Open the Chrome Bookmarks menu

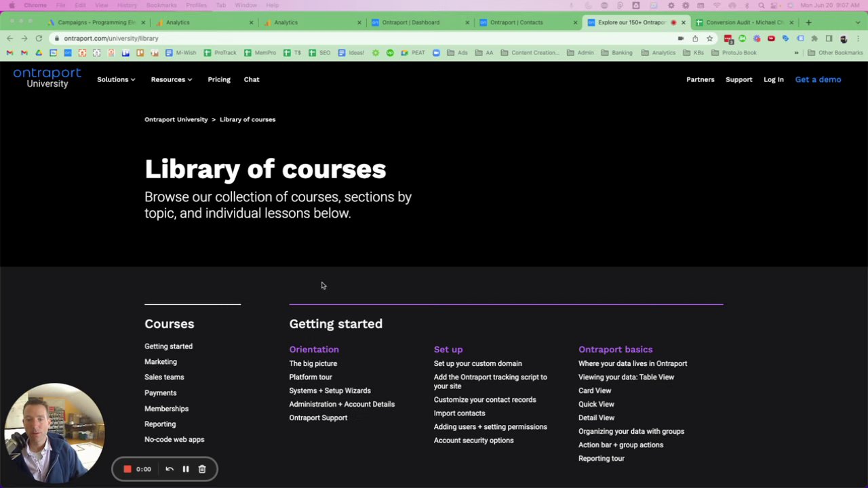click(x=161, y=5)
